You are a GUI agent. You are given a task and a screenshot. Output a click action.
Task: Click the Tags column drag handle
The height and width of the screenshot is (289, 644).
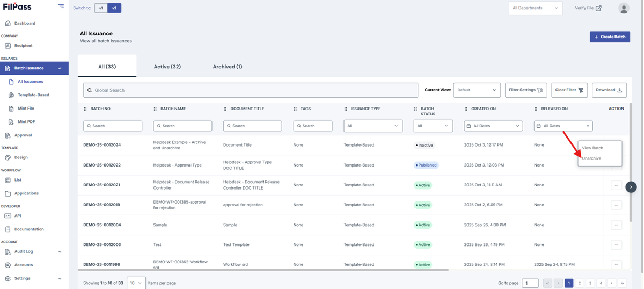pos(296,109)
